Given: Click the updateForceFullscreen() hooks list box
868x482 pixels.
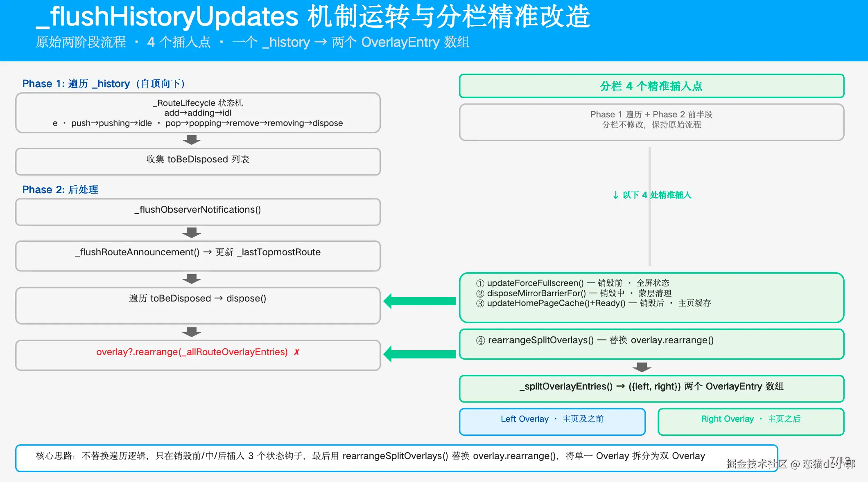Looking at the screenshot, I should pyautogui.click(x=652, y=297).
